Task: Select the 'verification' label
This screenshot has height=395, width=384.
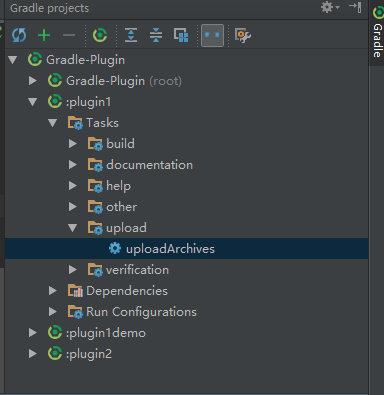Action: point(137,270)
